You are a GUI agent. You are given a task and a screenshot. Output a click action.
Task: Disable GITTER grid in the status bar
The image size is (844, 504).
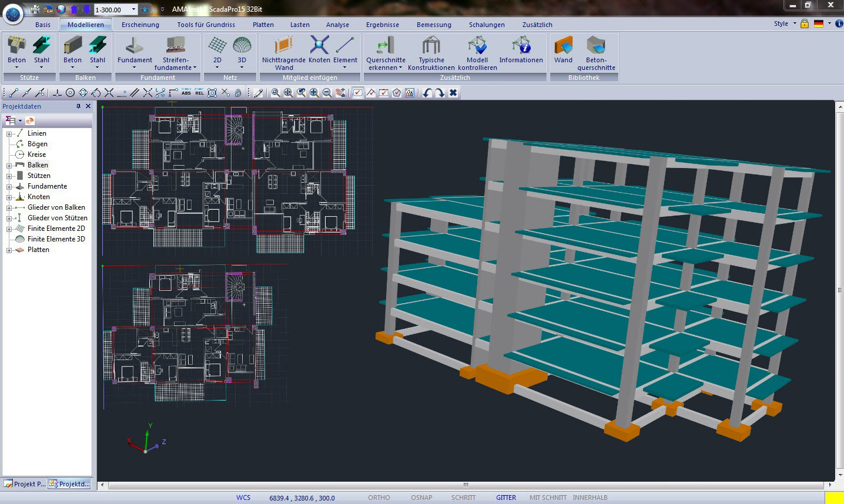pos(505,498)
